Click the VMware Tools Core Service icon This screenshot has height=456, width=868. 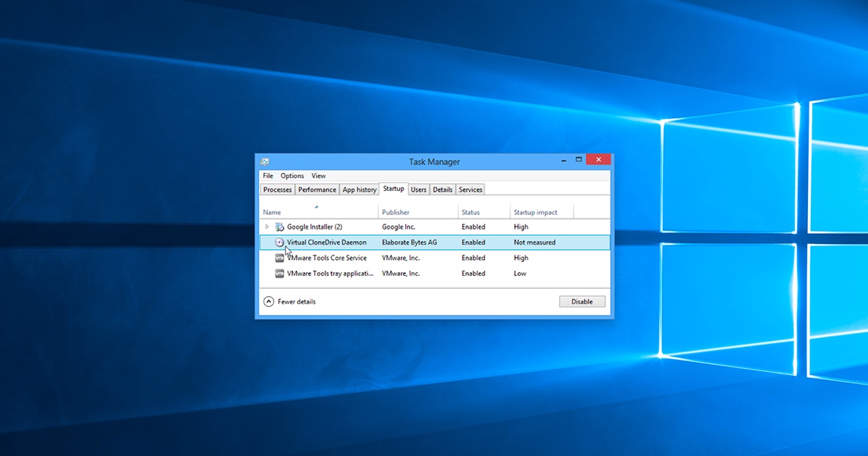(280, 258)
